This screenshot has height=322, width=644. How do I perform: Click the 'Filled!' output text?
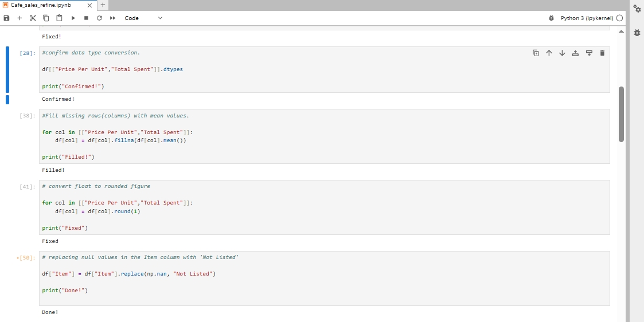coord(53,170)
